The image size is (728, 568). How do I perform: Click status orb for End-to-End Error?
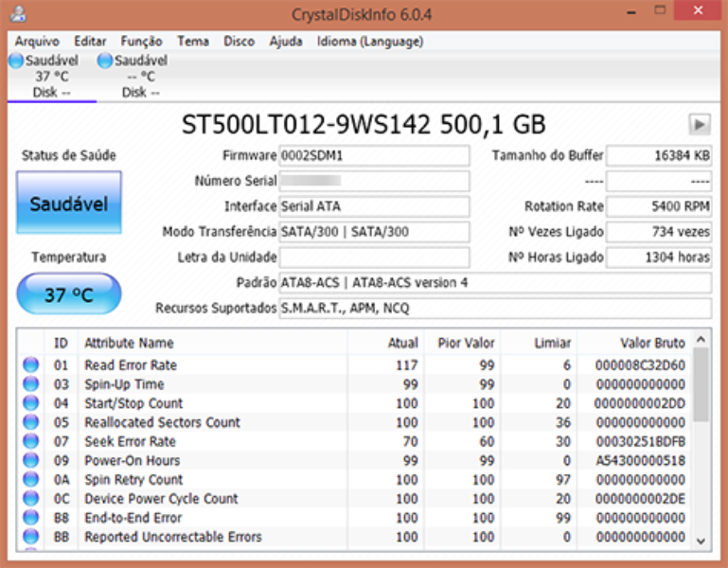pyautogui.click(x=31, y=518)
